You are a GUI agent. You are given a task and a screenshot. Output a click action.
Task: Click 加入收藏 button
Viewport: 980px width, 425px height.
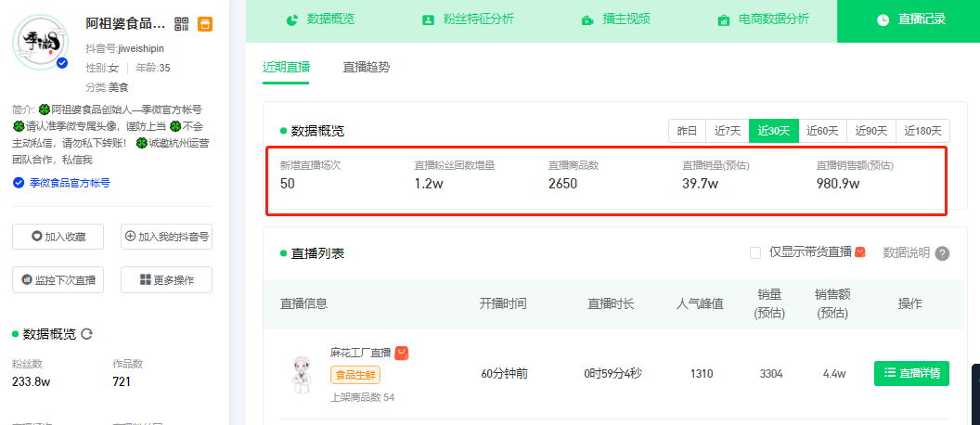point(58,237)
